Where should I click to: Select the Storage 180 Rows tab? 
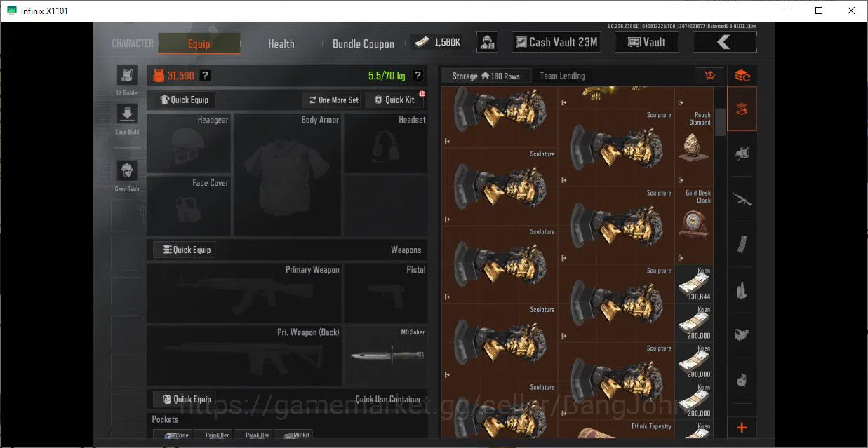[486, 76]
